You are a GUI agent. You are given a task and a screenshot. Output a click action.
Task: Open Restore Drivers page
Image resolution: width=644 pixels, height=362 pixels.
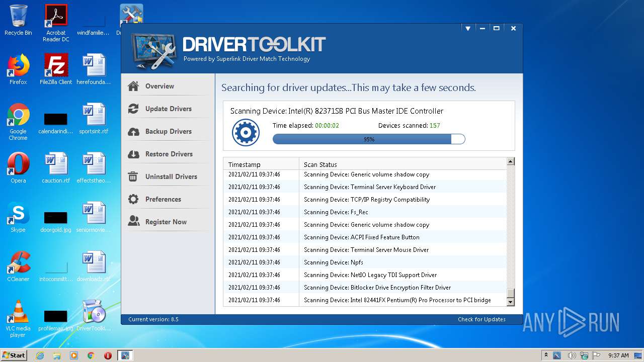pyautogui.click(x=168, y=154)
